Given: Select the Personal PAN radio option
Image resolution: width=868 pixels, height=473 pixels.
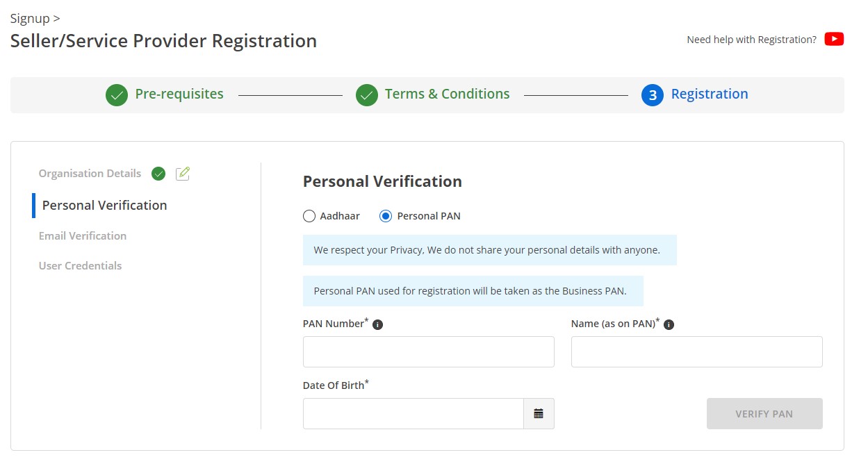Looking at the screenshot, I should pyautogui.click(x=386, y=216).
